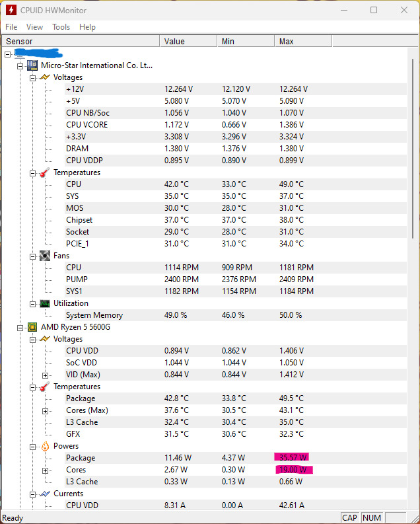Select the Chipset temperature row
This screenshot has height=524, width=420.
(x=236, y=220)
